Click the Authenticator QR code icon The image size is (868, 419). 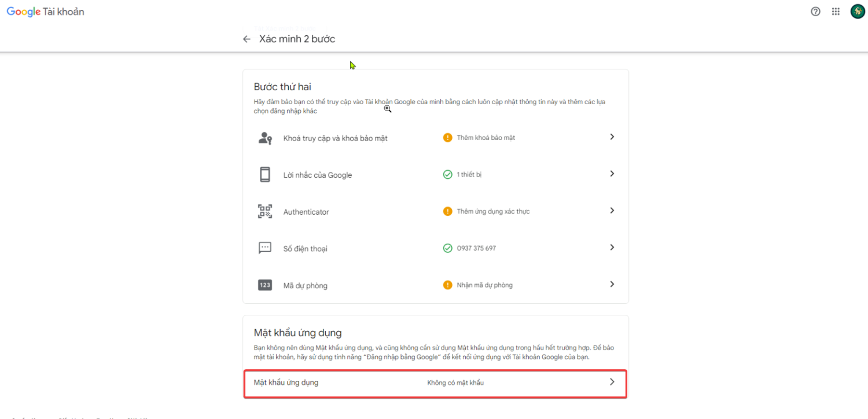click(265, 212)
